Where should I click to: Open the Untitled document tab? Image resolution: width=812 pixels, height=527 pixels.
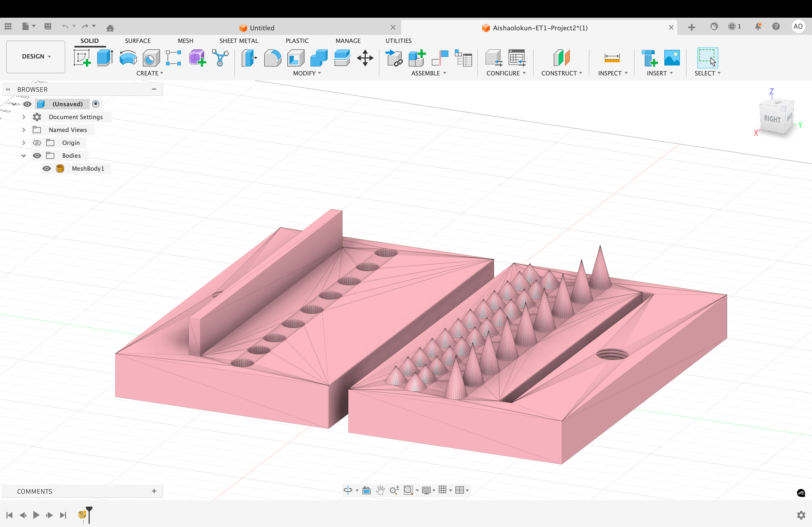coord(262,28)
